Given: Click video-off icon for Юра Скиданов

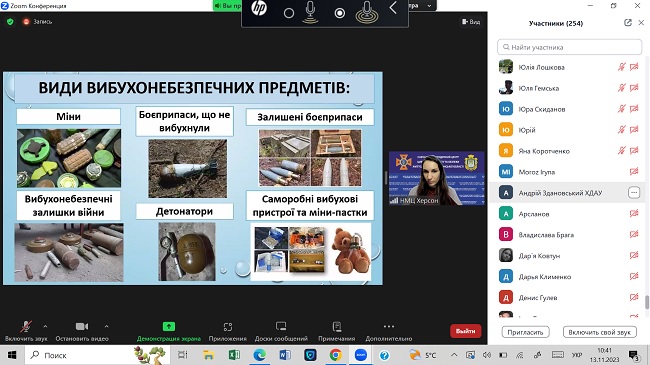Looking at the screenshot, I should coord(634,109).
